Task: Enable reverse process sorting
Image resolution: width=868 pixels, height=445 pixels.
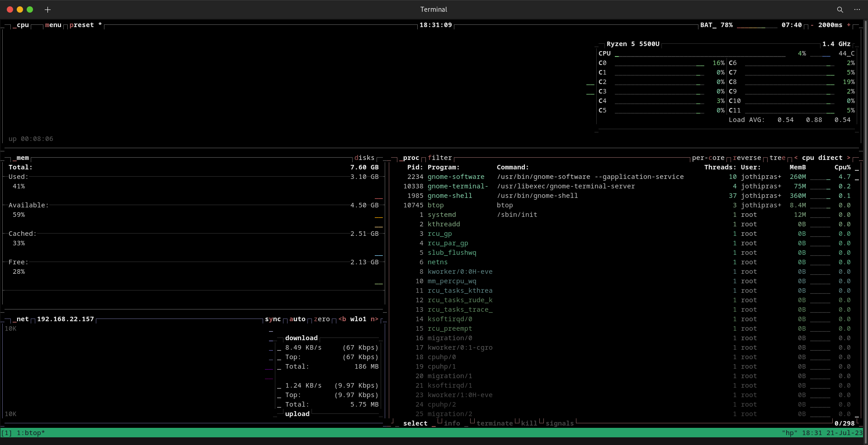Action: click(x=747, y=158)
